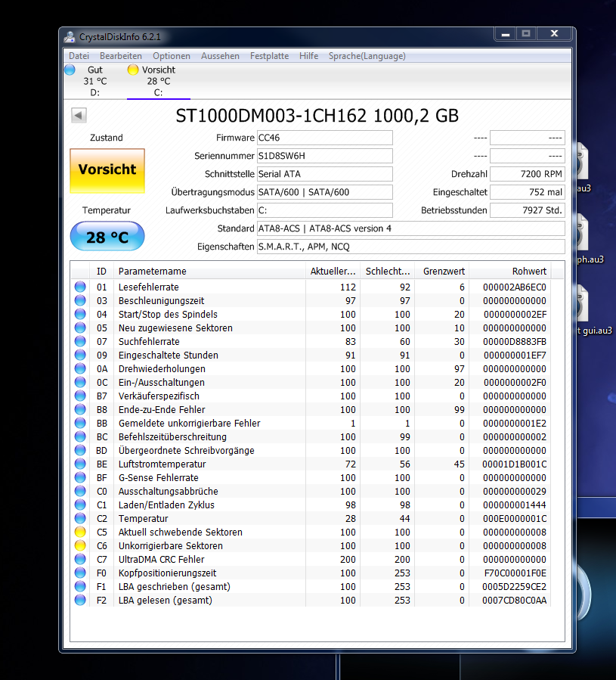The image size is (616, 680).
Task: Click status orb for Suchfehlerrate row
Action: (x=80, y=341)
